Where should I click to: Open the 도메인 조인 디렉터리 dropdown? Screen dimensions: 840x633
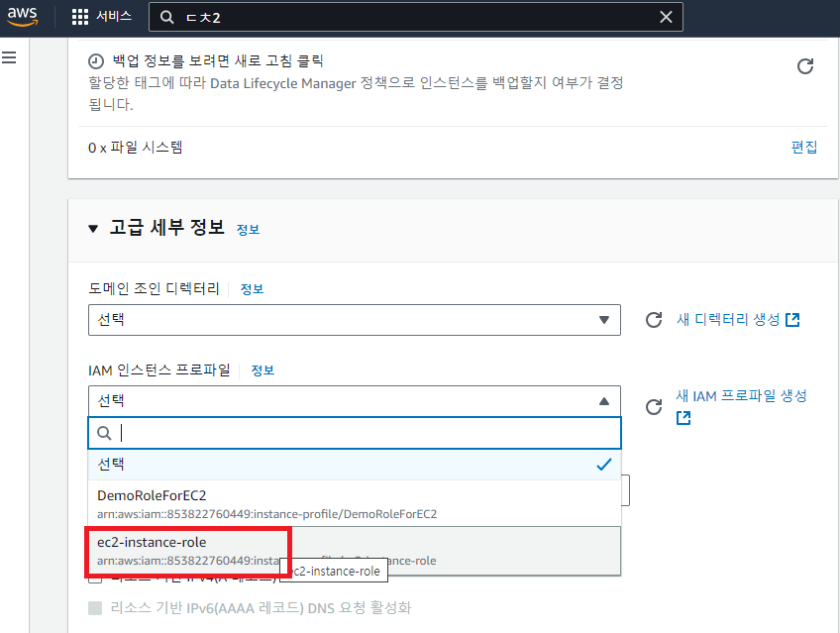(354, 320)
